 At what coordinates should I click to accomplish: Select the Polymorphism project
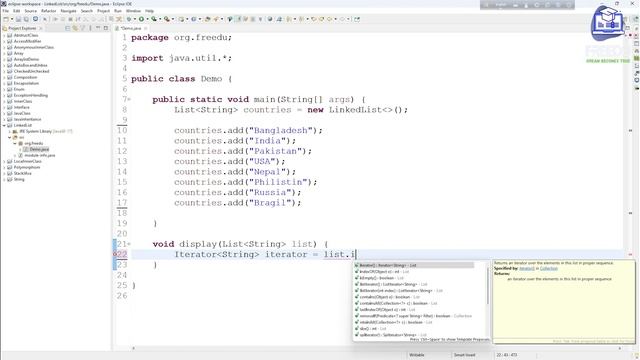[27, 167]
